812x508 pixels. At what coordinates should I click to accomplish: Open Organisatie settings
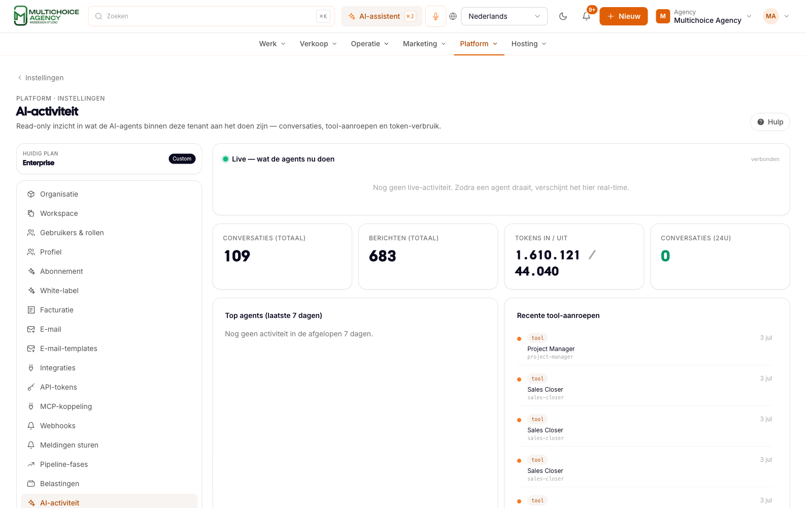109,194
